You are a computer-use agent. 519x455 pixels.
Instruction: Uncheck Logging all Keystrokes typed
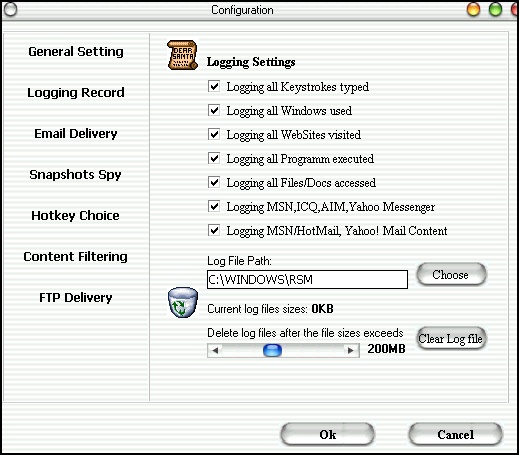coord(214,86)
